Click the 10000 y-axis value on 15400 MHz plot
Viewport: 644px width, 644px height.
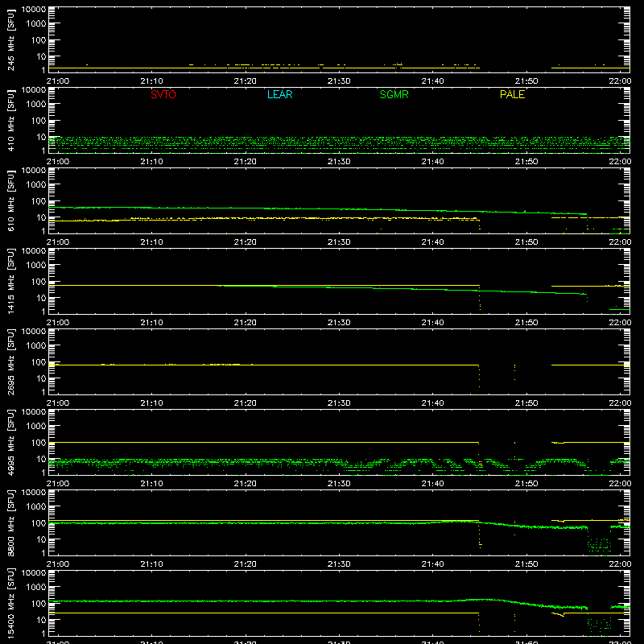(34, 573)
